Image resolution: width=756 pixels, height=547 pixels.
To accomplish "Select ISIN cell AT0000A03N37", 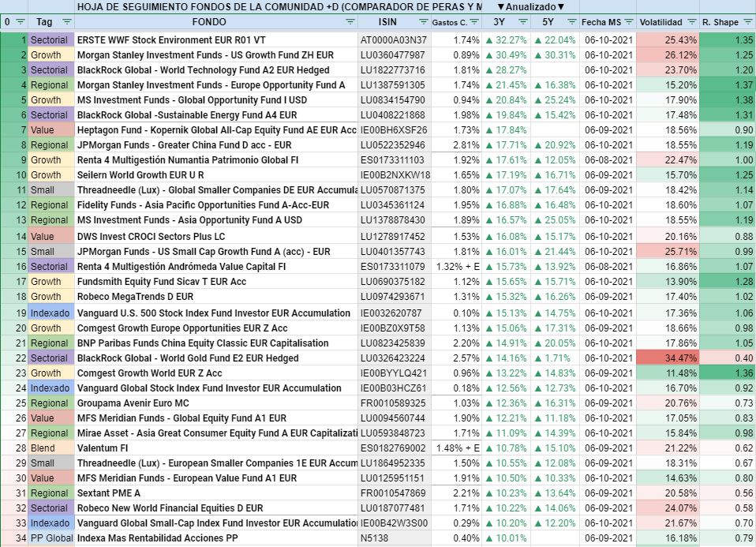I will pos(395,40).
